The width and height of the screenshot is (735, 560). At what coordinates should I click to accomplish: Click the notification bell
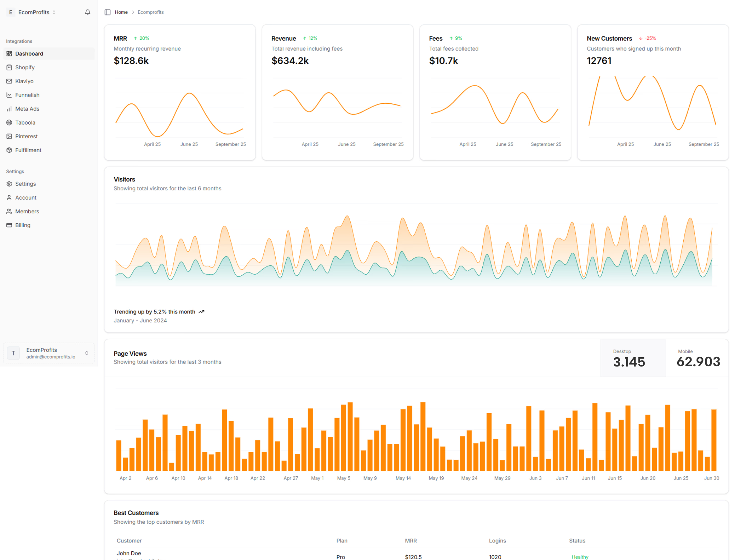[x=88, y=12]
